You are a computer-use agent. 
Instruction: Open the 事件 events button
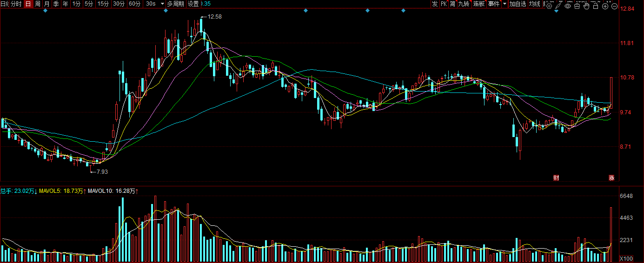[x=494, y=4]
